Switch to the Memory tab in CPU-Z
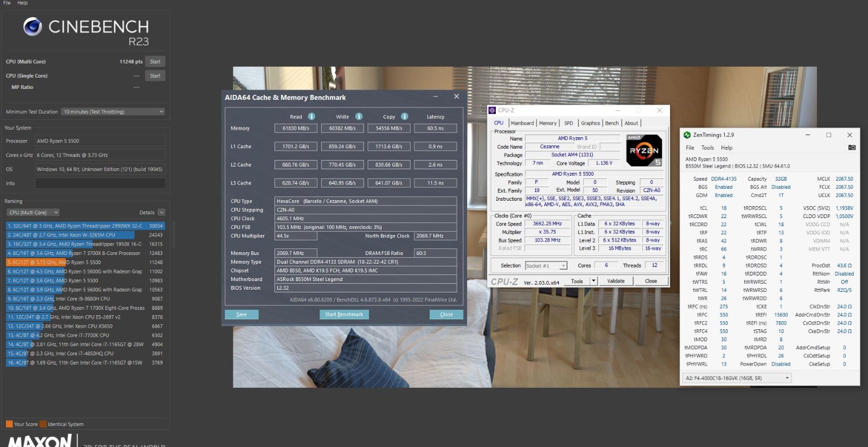This screenshot has width=868, height=447. [x=547, y=123]
